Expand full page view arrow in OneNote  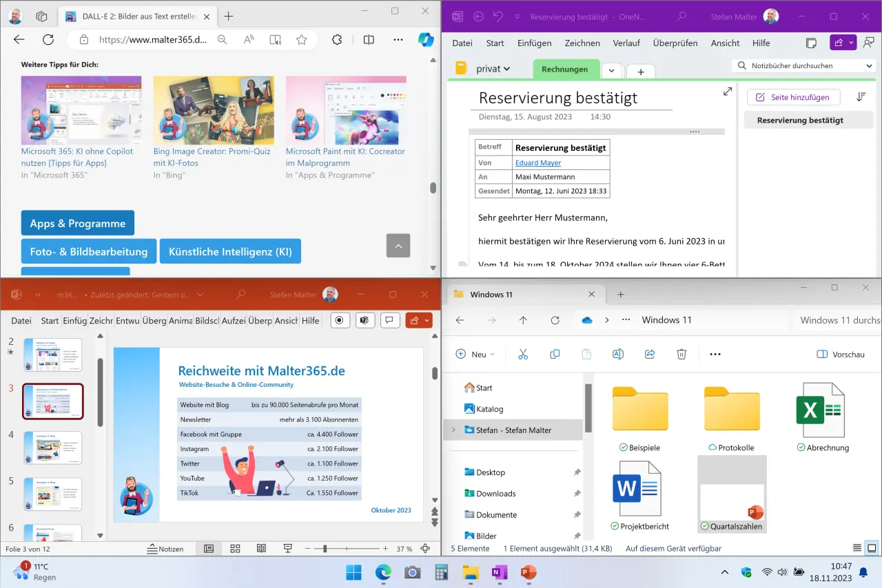(728, 92)
